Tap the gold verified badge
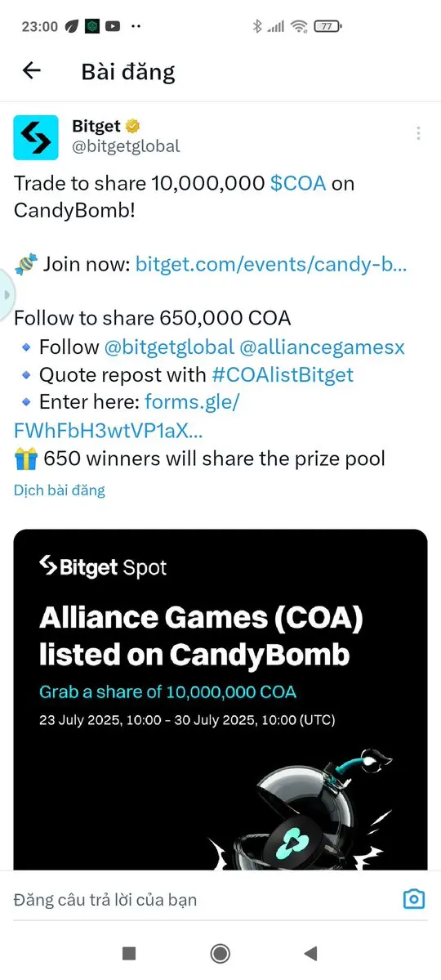 pyautogui.click(x=132, y=126)
